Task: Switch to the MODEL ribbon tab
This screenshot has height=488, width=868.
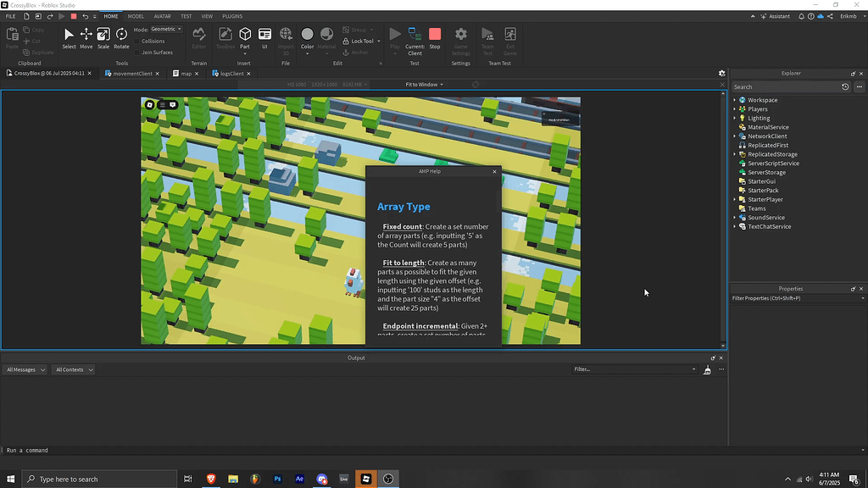Action: [x=136, y=15]
